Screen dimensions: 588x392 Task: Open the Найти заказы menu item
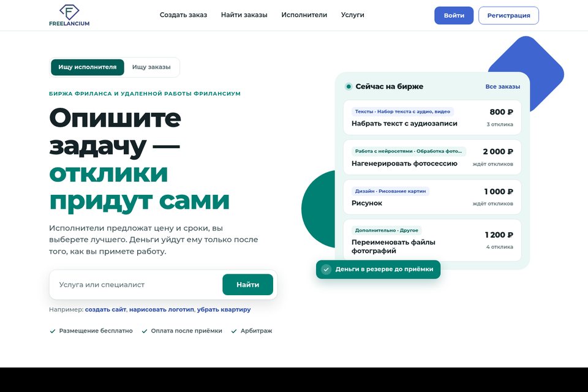(x=244, y=15)
